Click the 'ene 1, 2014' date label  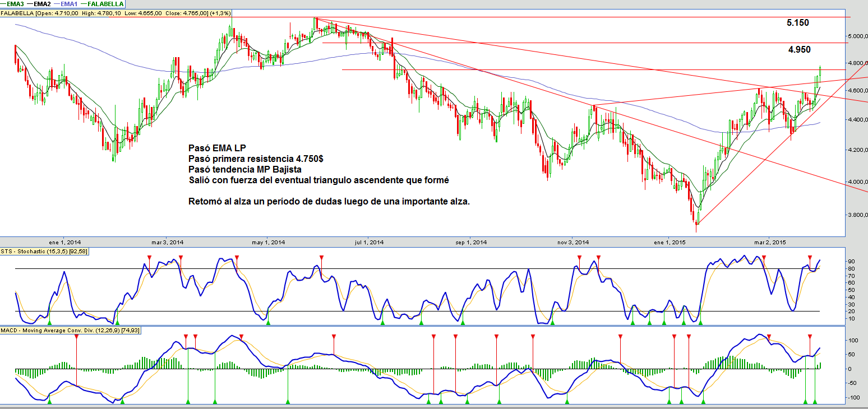66,243
